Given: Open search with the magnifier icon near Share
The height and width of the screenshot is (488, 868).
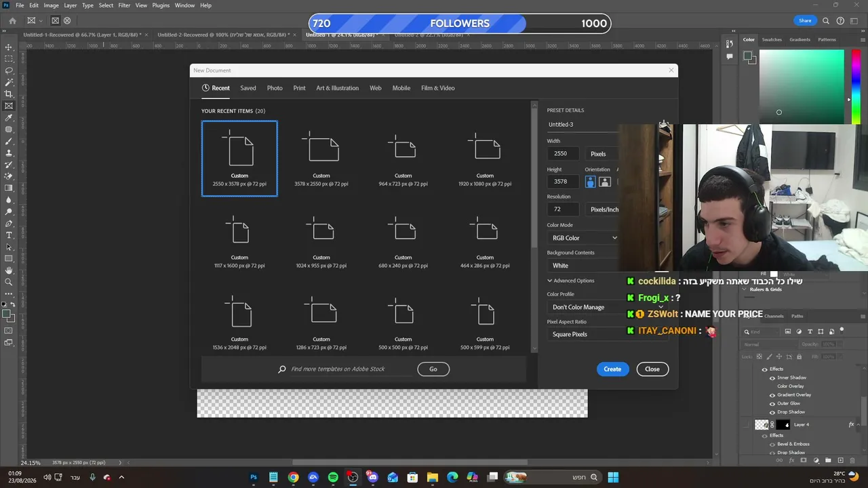Looking at the screenshot, I should [826, 21].
